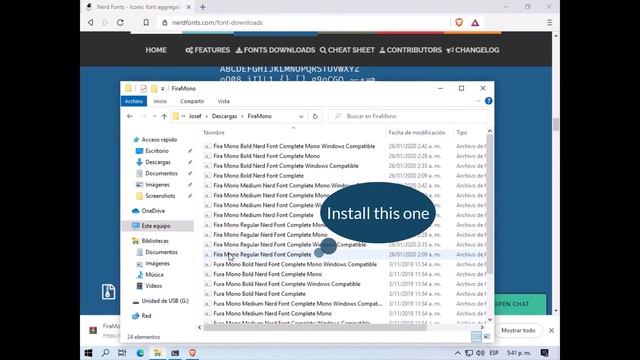The height and width of the screenshot is (360, 640).
Task: Open the notification center icon
Action: (x=544, y=353)
